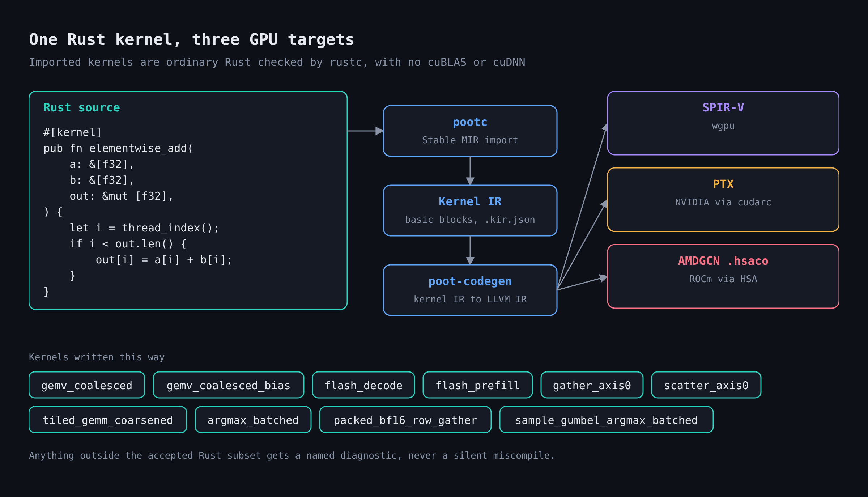Click the 'NVIDIA via cudarc' caption
This screenshot has width=868, height=497.
tap(723, 202)
